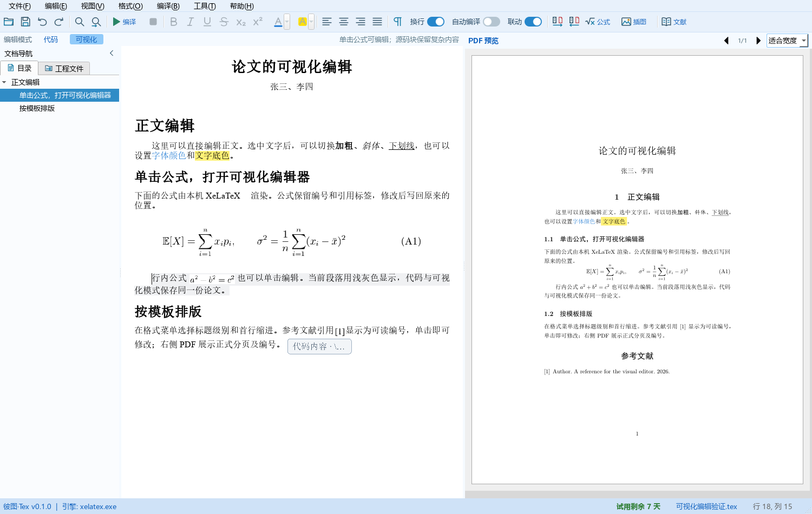The height and width of the screenshot is (514, 812).
Task: Save the document with the floppy icon
Action: (25, 22)
